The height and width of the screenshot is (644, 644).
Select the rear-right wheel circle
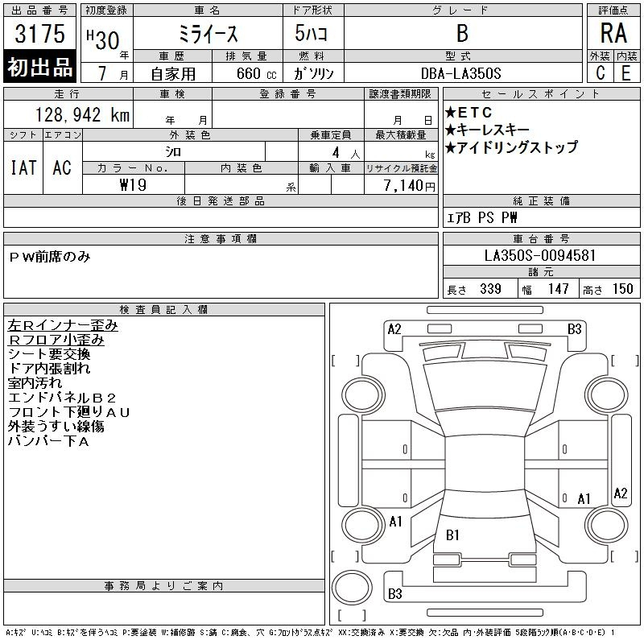(606, 525)
